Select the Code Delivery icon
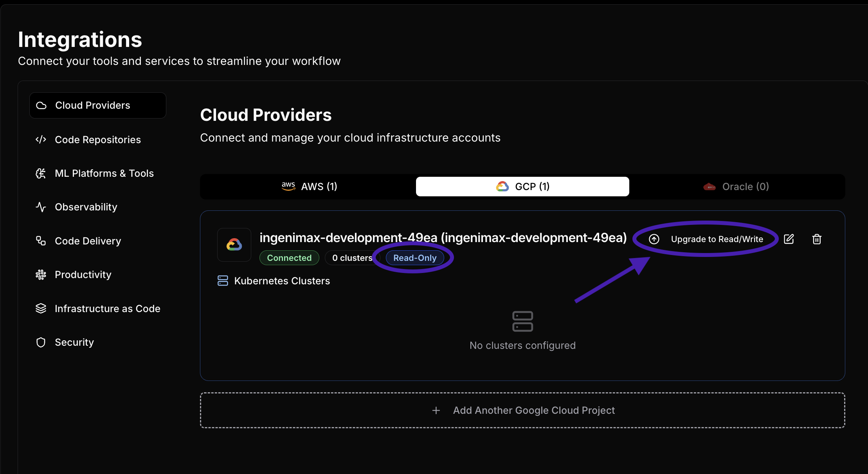 pyautogui.click(x=41, y=241)
